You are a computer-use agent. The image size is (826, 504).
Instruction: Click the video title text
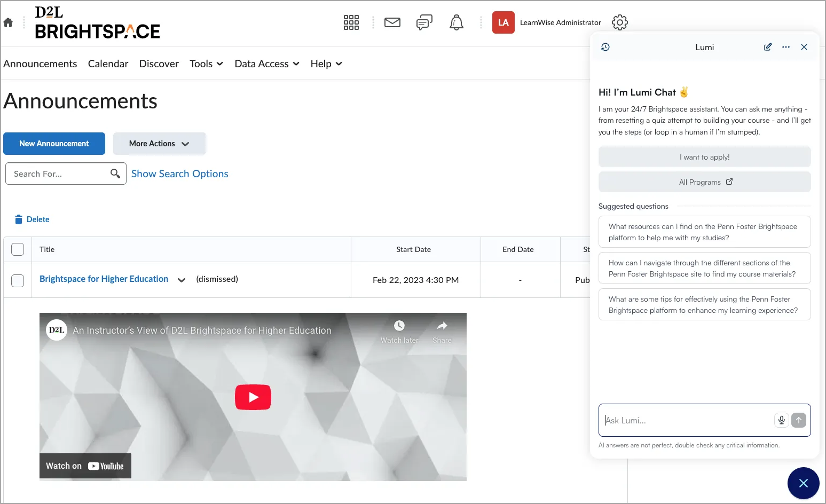pos(202,330)
